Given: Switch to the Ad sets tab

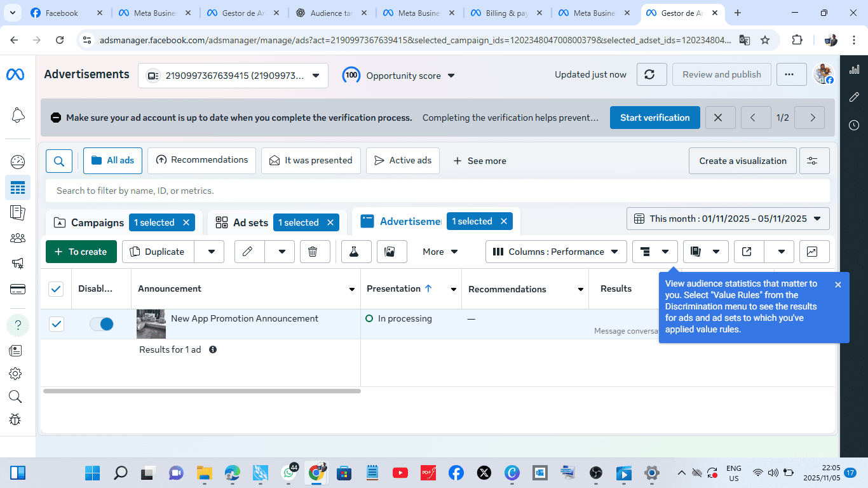Looking at the screenshot, I should [250, 222].
